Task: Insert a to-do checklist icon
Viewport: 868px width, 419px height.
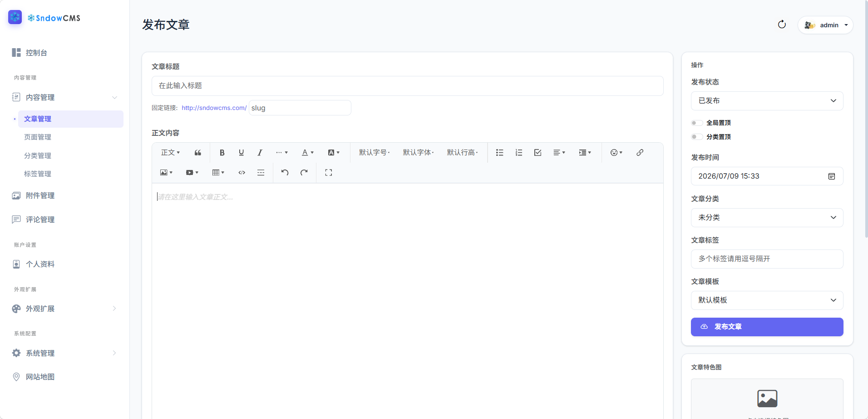Action: pyautogui.click(x=538, y=153)
